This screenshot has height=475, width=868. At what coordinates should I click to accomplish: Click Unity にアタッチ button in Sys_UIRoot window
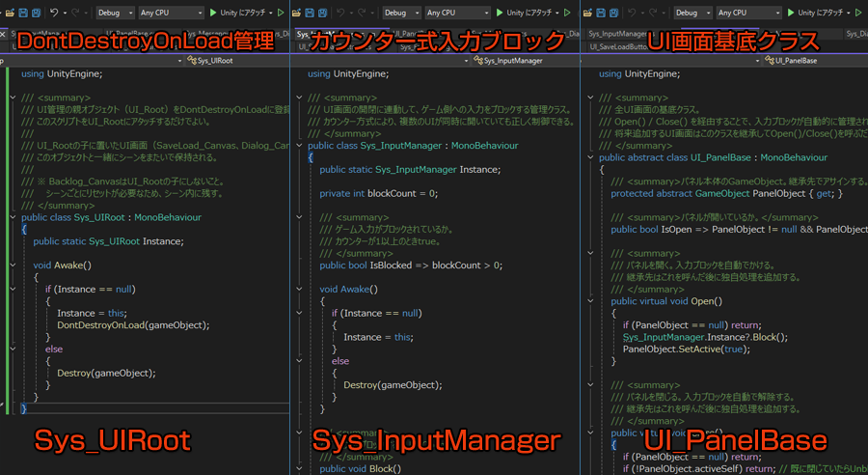coord(243,13)
